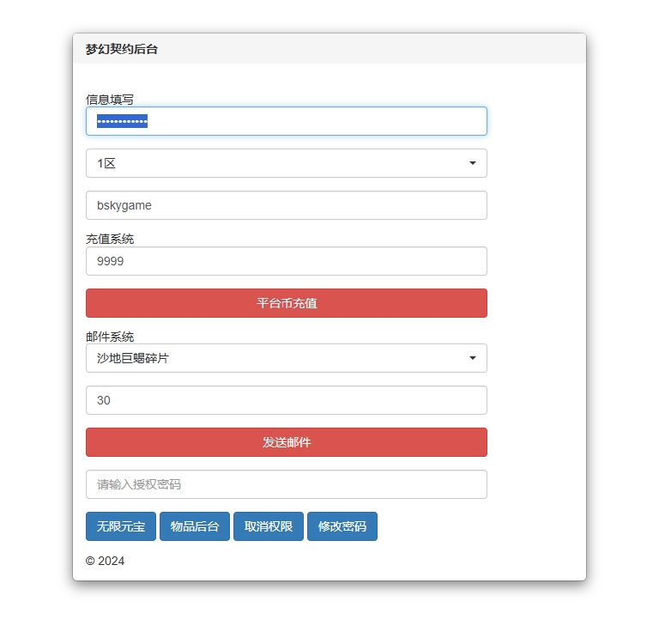Click the item quantity field showing 30
The height and width of the screenshot is (644, 653).
(x=287, y=400)
